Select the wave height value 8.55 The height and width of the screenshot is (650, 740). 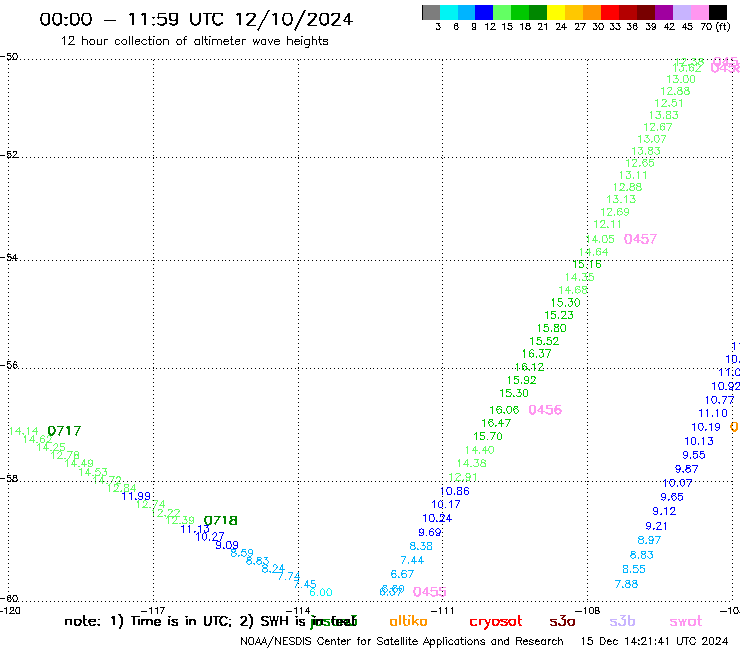634,569
